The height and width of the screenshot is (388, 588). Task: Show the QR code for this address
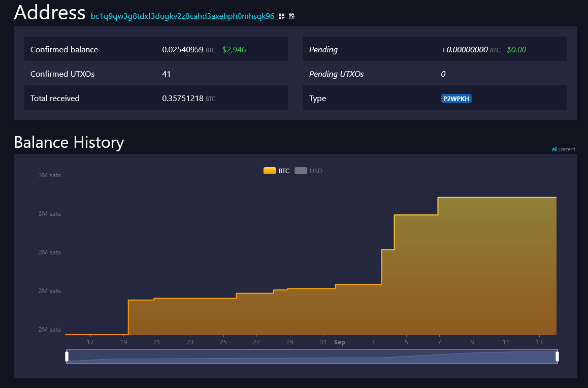(x=281, y=16)
